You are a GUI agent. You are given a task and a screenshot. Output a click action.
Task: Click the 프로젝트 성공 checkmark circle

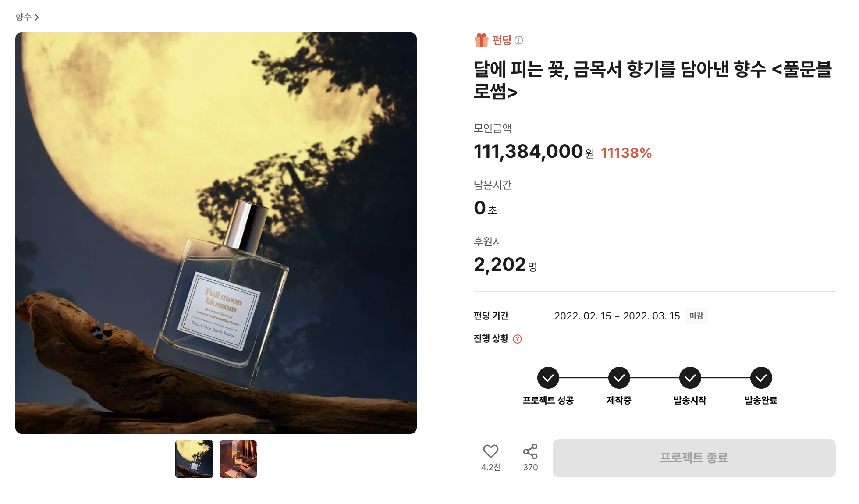(x=548, y=378)
